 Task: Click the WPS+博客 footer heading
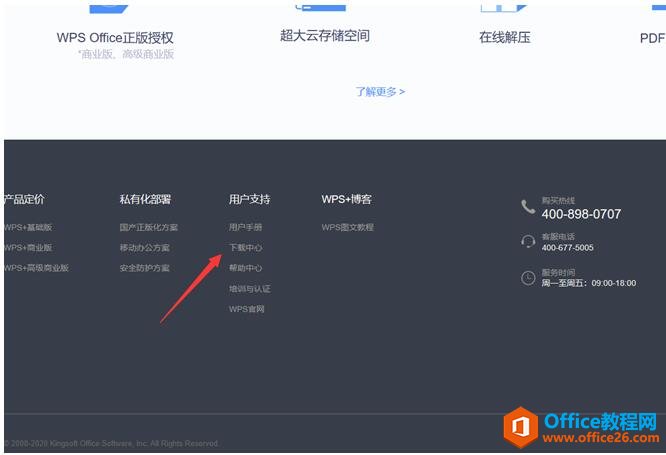[347, 199]
